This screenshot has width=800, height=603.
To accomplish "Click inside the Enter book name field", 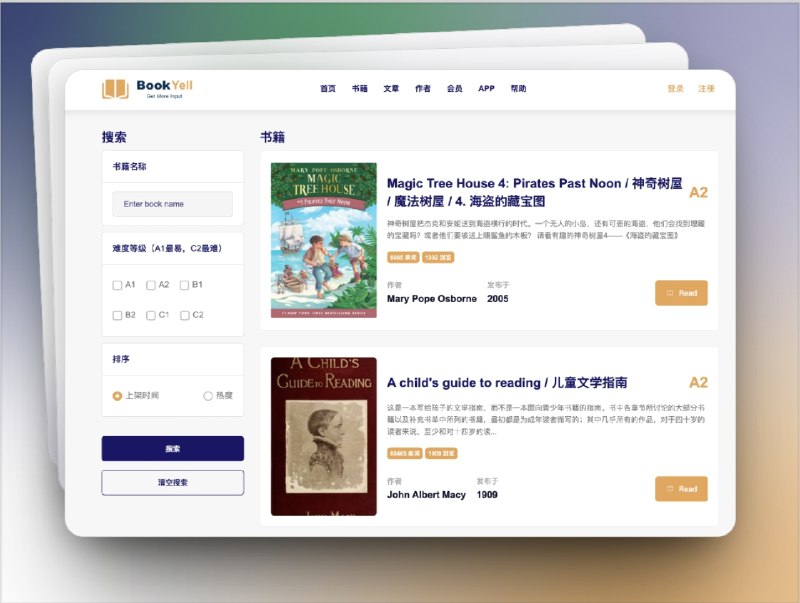I will coord(172,204).
